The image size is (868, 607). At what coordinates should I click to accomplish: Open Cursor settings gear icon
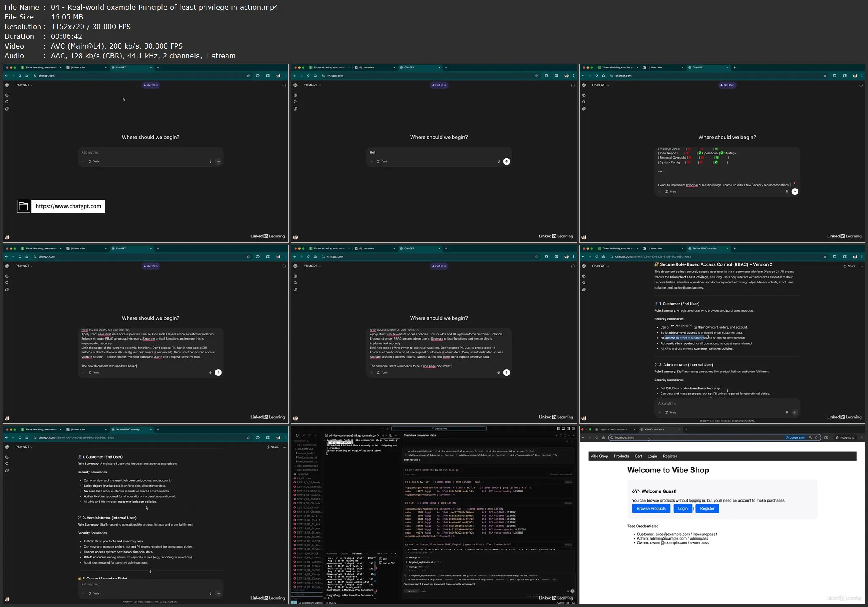[x=573, y=429]
